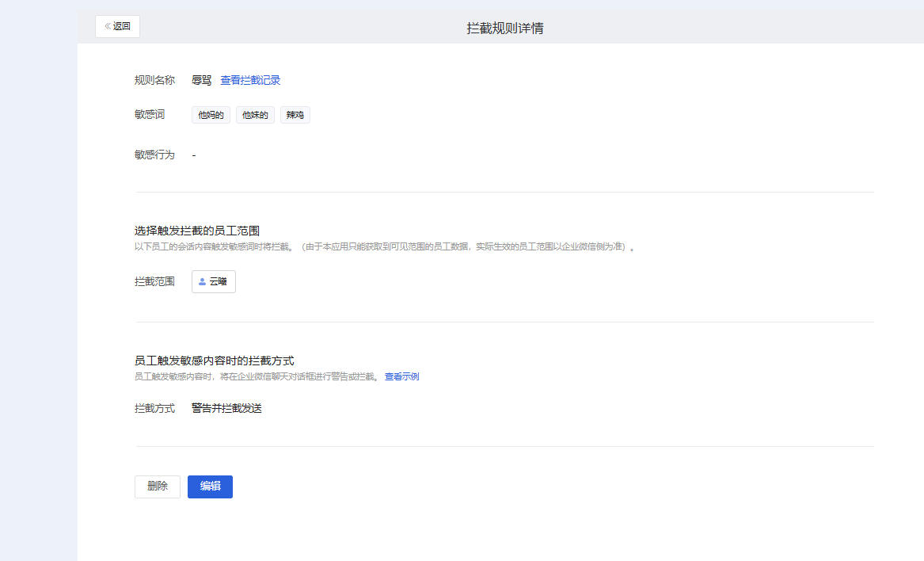Select the 他妈的 sensitive word tag
This screenshot has height=561, width=924.
coord(211,115)
